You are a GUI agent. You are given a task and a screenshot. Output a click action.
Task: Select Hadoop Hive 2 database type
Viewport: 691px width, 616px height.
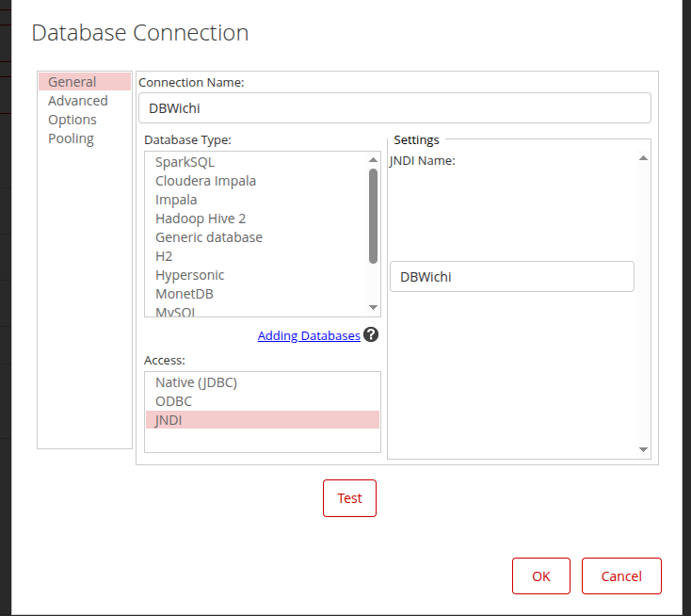tap(201, 219)
